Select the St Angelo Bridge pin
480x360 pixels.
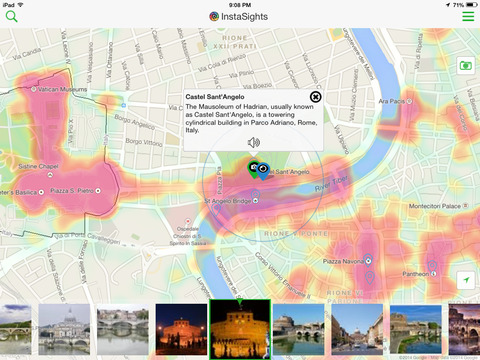pos(255,195)
